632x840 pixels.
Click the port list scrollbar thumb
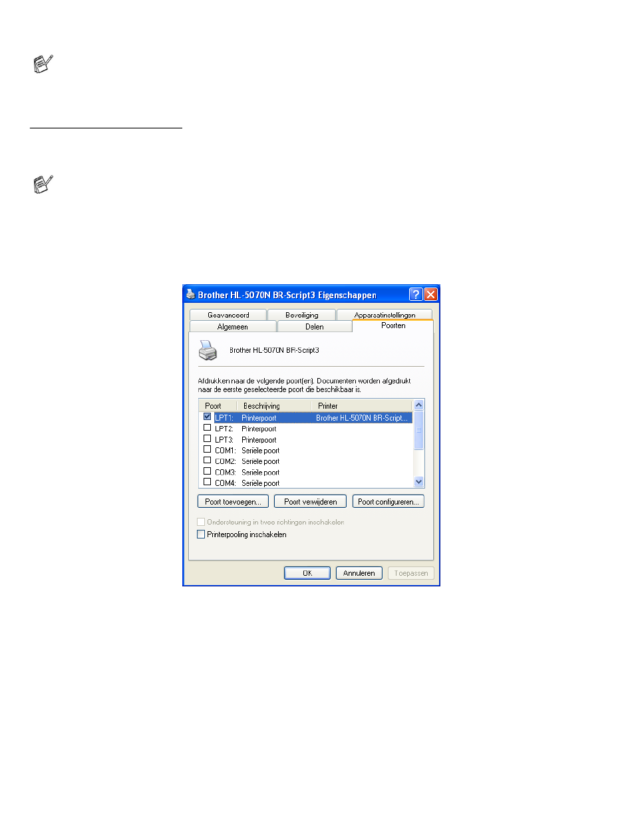[x=418, y=430]
